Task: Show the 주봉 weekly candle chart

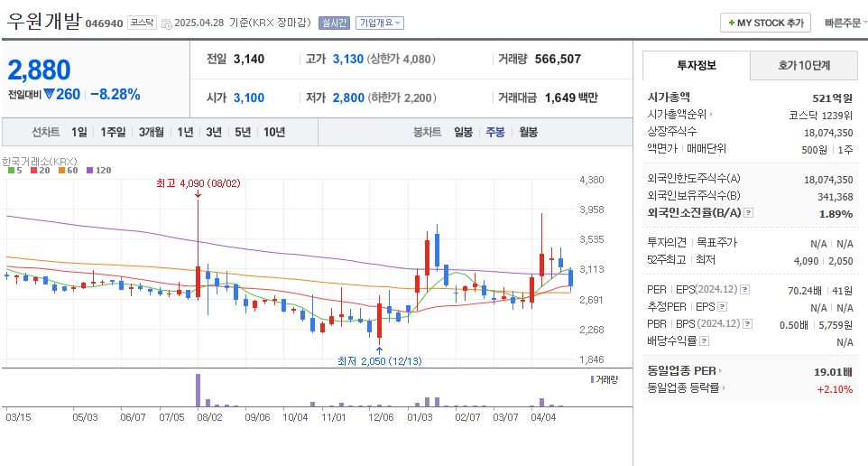Action: pyautogui.click(x=495, y=132)
